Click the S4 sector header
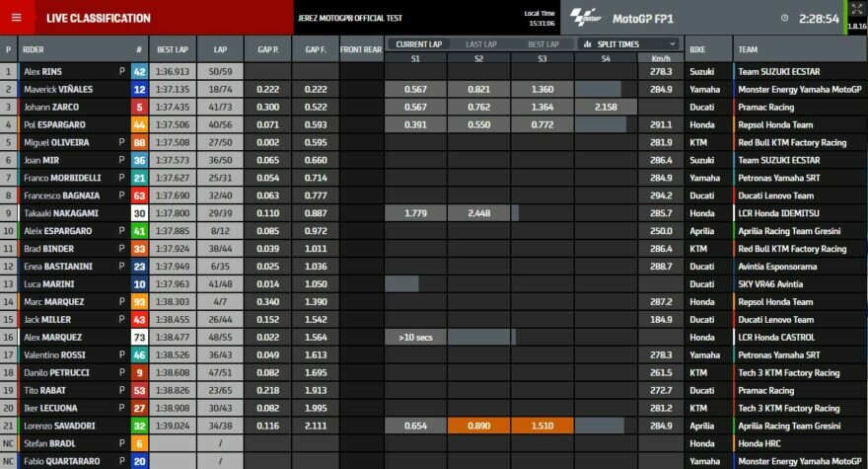The image size is (868, 469). pyautogui.click(x=606, y=57)
